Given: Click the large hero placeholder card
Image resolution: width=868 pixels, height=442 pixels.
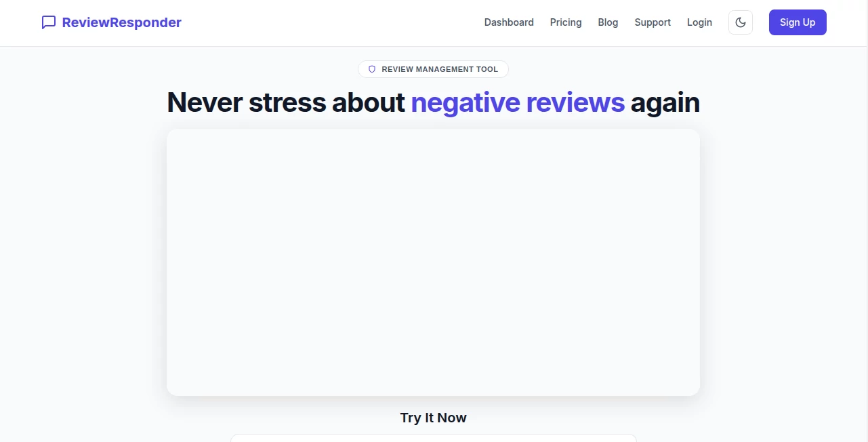Looking at the screenshot, I should (x=433, y=262).
